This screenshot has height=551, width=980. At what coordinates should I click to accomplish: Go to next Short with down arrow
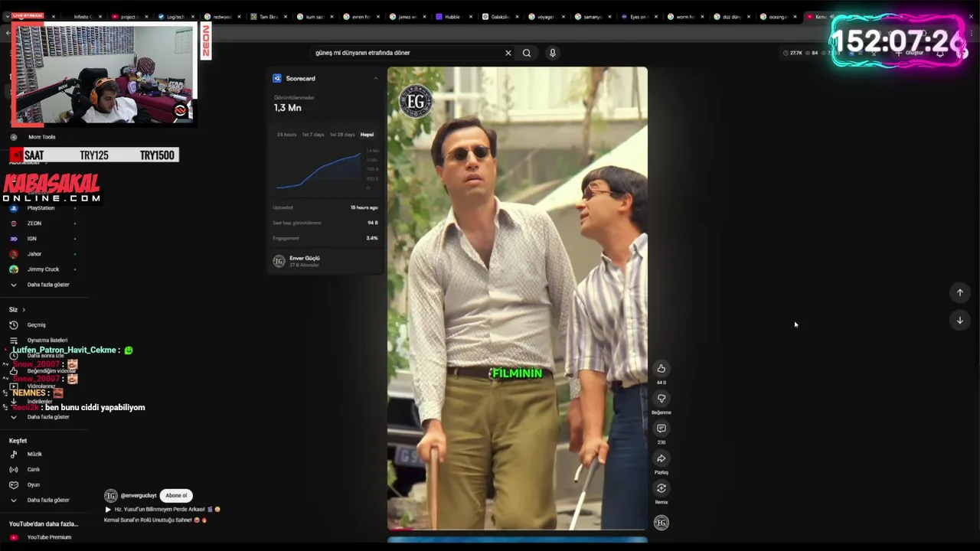[959, 320]
